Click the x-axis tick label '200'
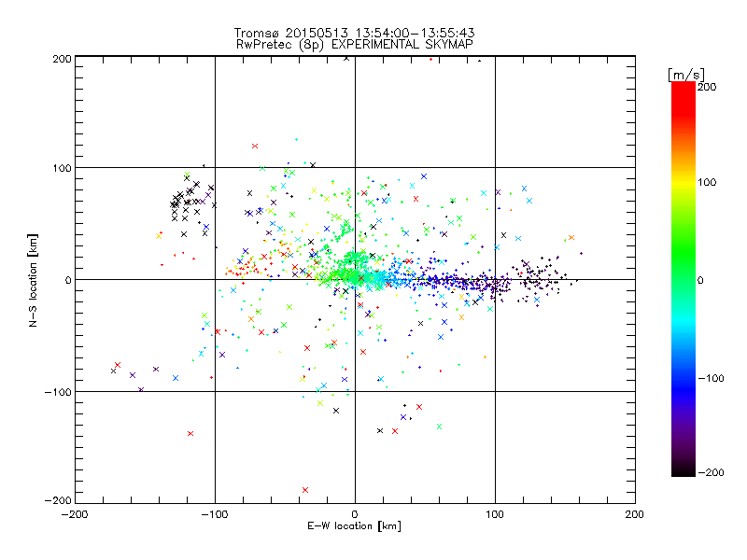 coord(635,514)
